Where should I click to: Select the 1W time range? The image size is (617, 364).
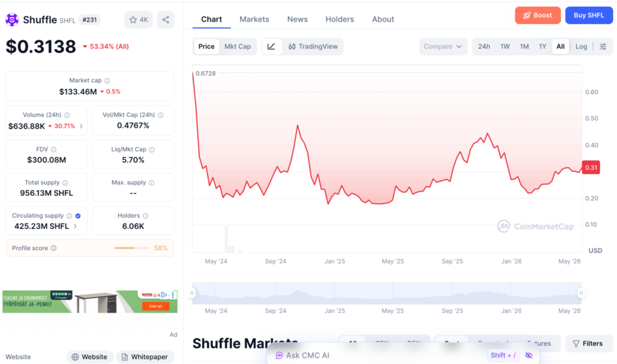pyautogui.click(x=505, y=46)
